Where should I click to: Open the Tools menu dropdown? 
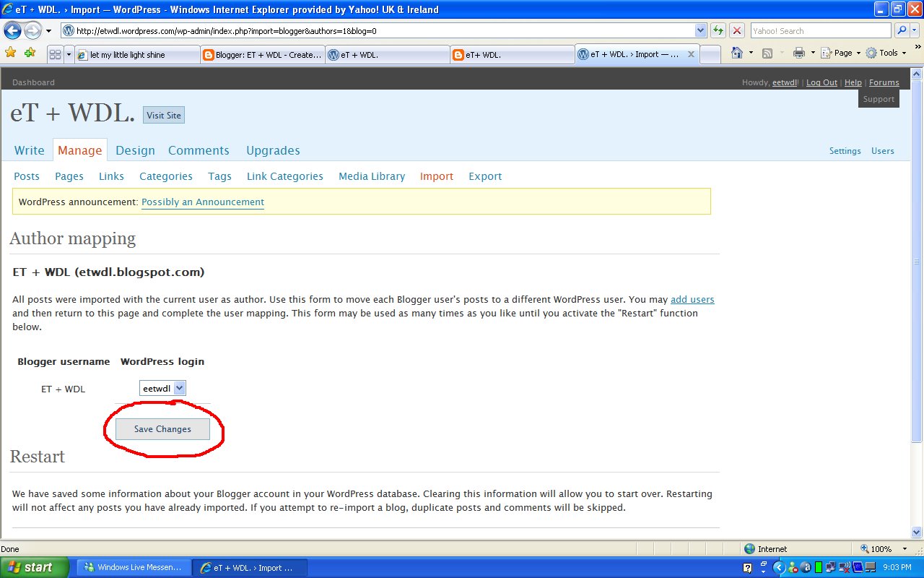(x=886, y=53)
